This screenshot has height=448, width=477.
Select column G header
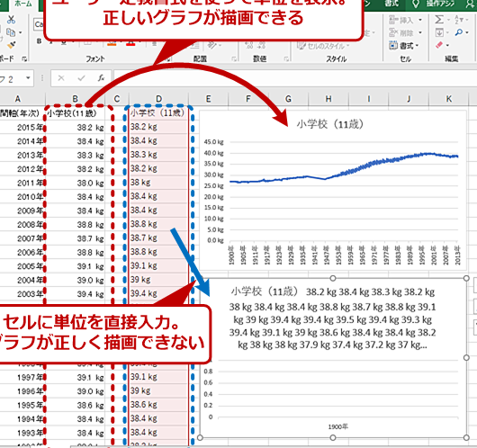288,99
